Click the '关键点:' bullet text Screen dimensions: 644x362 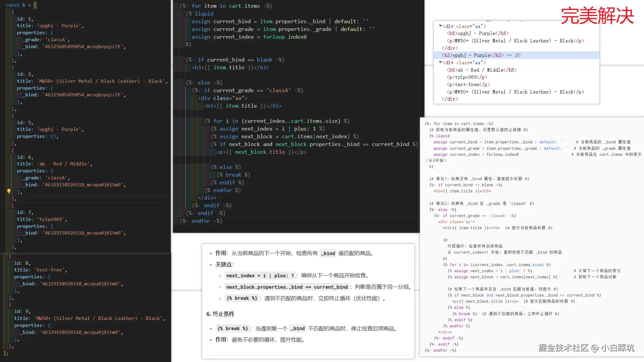pyautogui.click(x=225, y=264)
